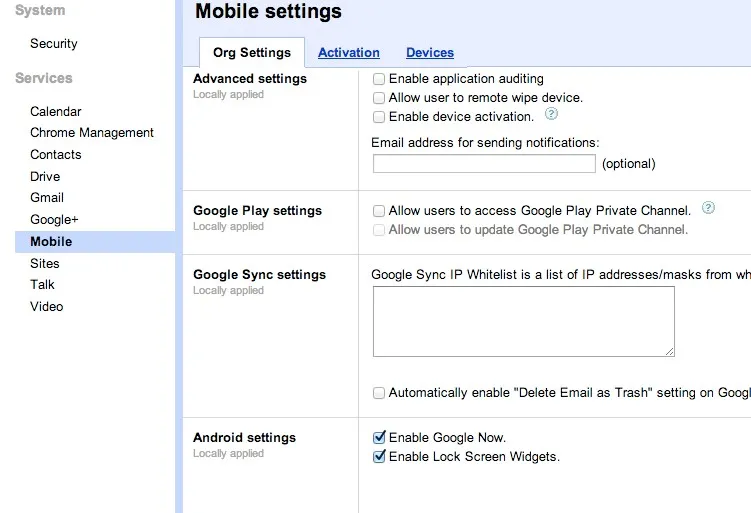The height and width of the screenshot is (513, 751).
Task: Click the Google Play settings heading
Action: 257,211
